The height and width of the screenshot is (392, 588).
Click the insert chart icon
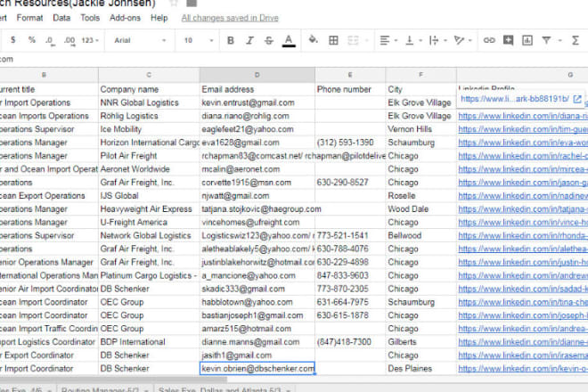point(527,40)
